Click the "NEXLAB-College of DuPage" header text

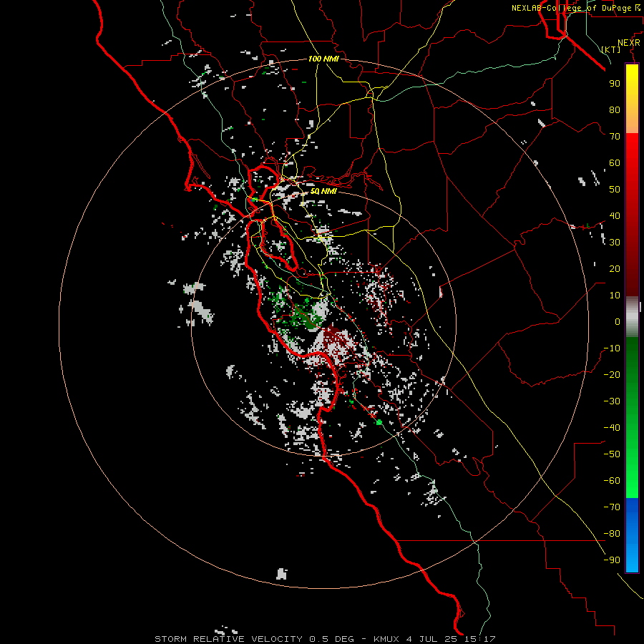(x=571, y=8)
